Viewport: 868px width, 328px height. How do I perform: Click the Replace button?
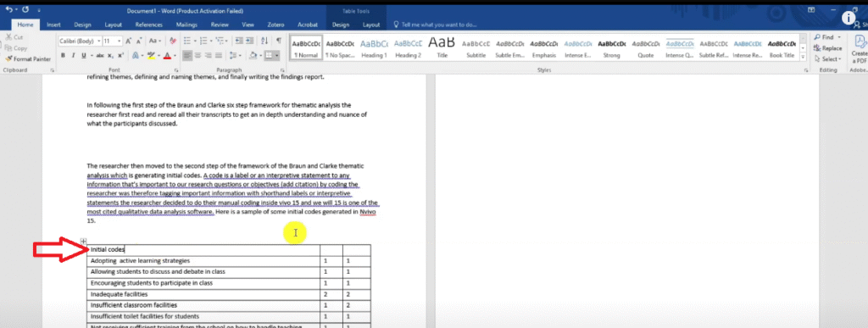pos(827,48)
